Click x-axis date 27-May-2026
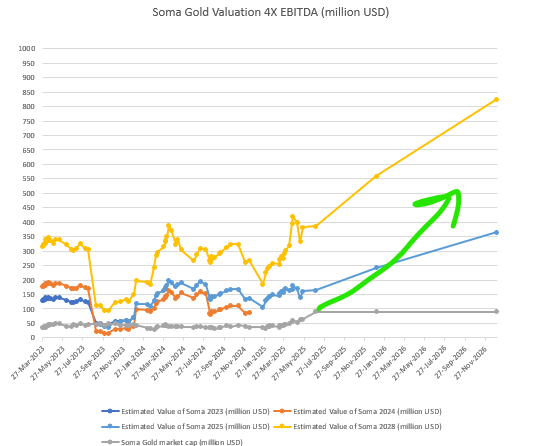This screenshot has width=541, height=446. pyautogui.click(x=410, y=362)
